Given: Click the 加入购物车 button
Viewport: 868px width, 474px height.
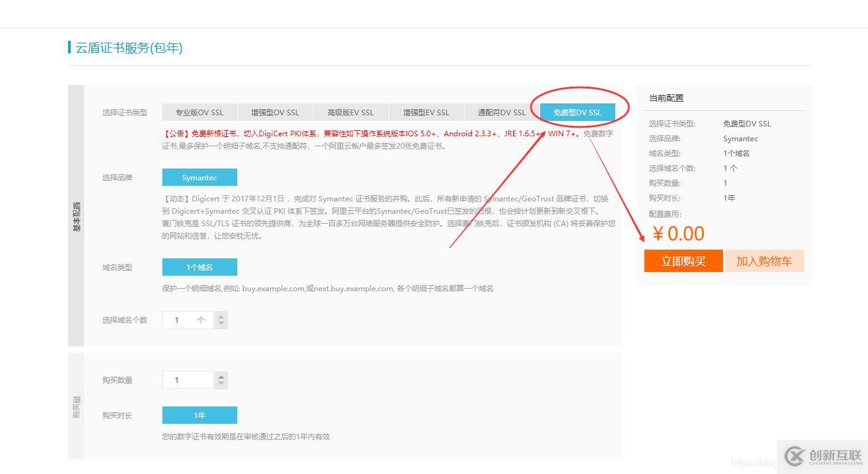Looking at the screenshot, I should pos(765,260).
